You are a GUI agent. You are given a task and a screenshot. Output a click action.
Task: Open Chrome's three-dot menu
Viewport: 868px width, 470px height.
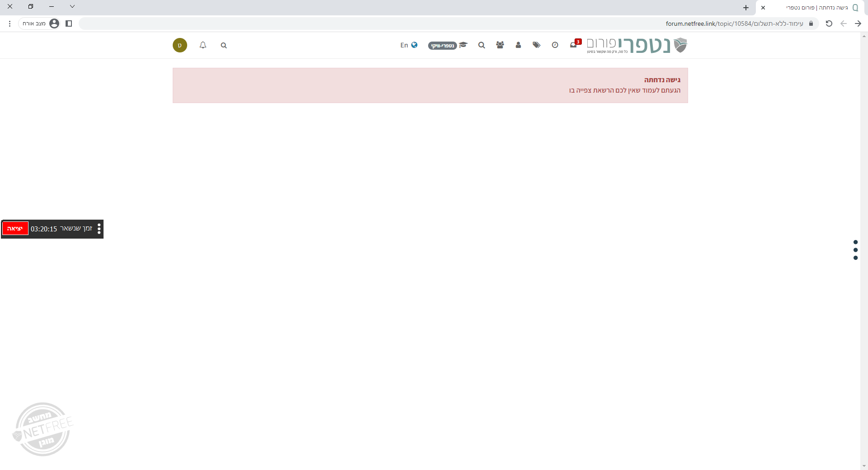pos(9,23)
